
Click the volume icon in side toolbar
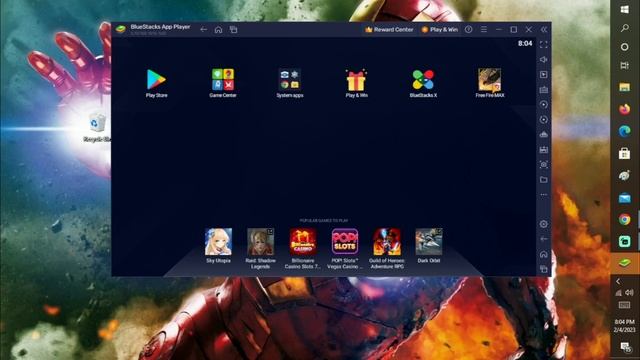click(x=544, y=60)
